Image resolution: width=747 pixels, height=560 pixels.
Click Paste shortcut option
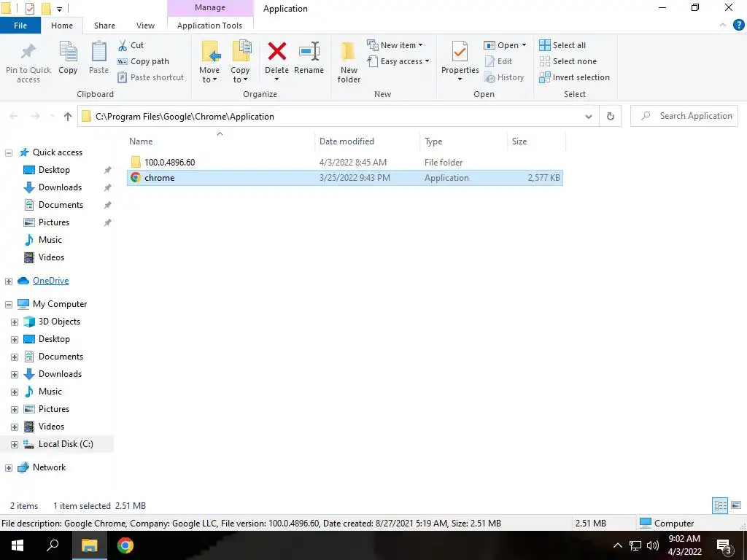150,77
